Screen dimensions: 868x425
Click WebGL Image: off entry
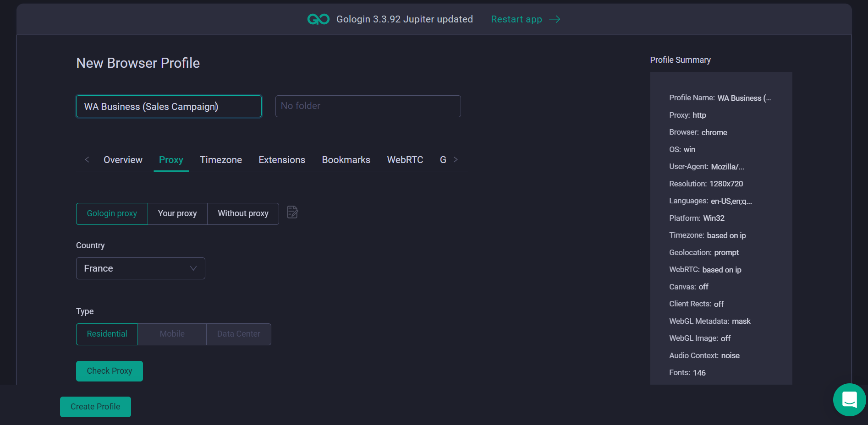tap(700, 338)
